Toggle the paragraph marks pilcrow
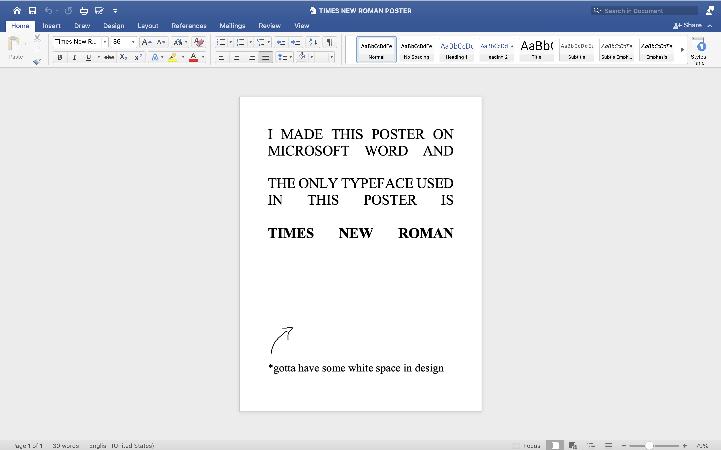721x450 pixels. [x=329, y=42]
